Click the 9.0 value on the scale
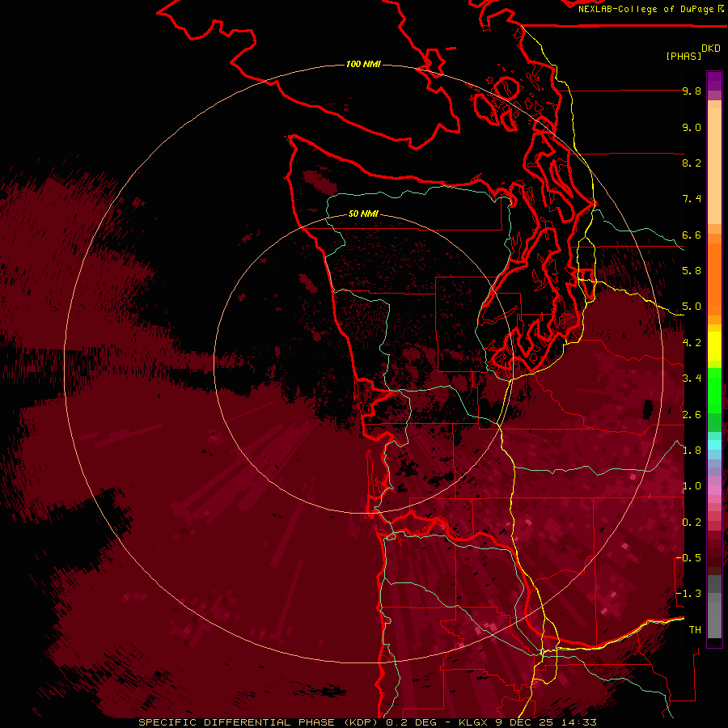The height and width of the screenshot is (728, 728). [x=692, y=127]
